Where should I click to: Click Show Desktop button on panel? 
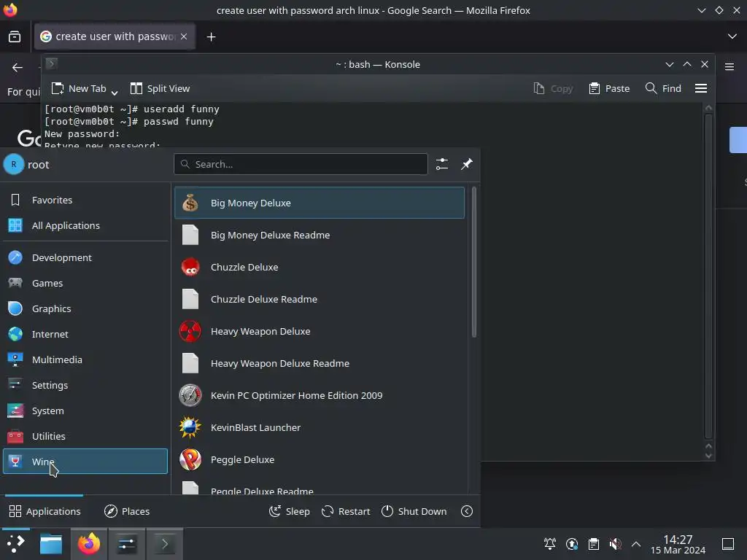(728, 544)
